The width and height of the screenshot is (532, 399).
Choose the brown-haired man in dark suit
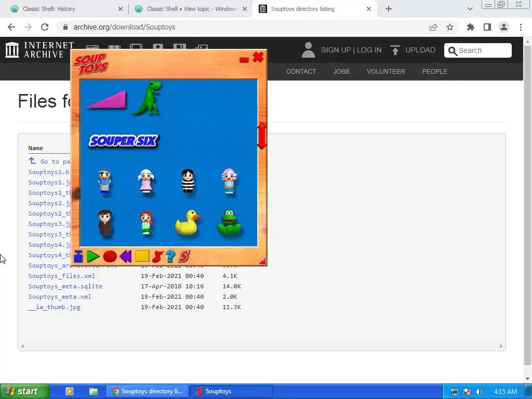[105, 222]
